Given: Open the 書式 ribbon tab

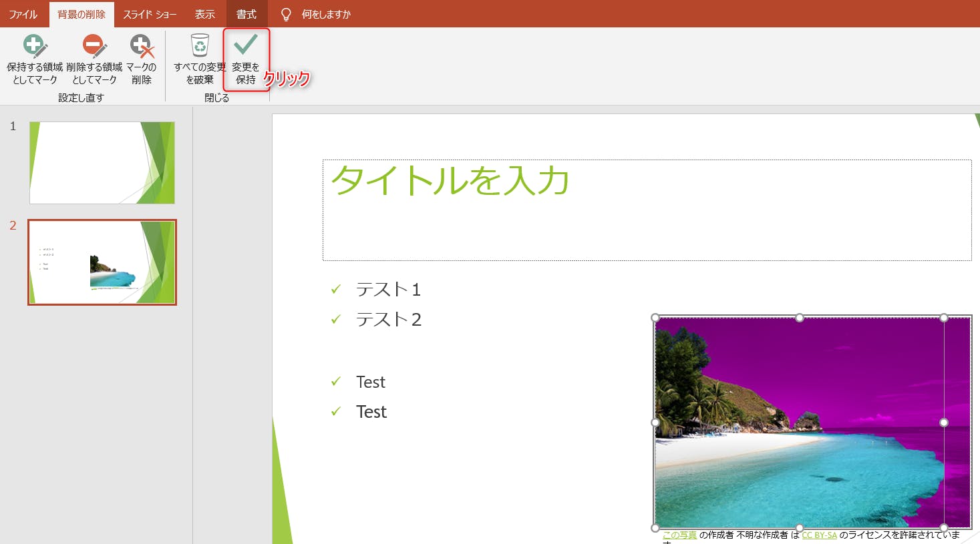Looking at the screenshot, I should (247, 14).
